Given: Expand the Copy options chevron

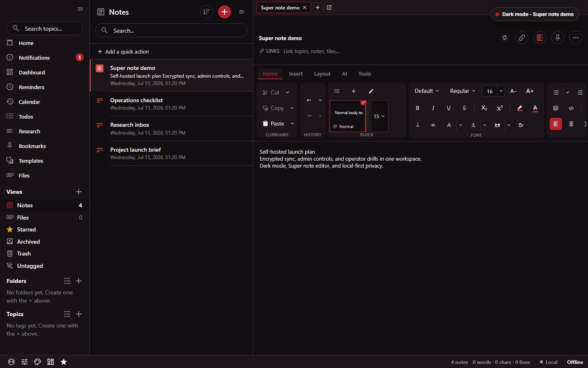Looking at the screenshot, I should coord(292,108).
